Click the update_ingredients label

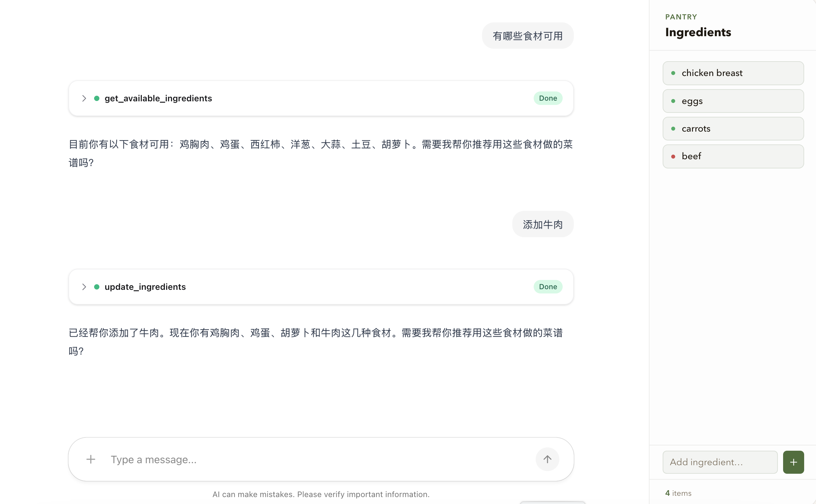pos(145,287)
